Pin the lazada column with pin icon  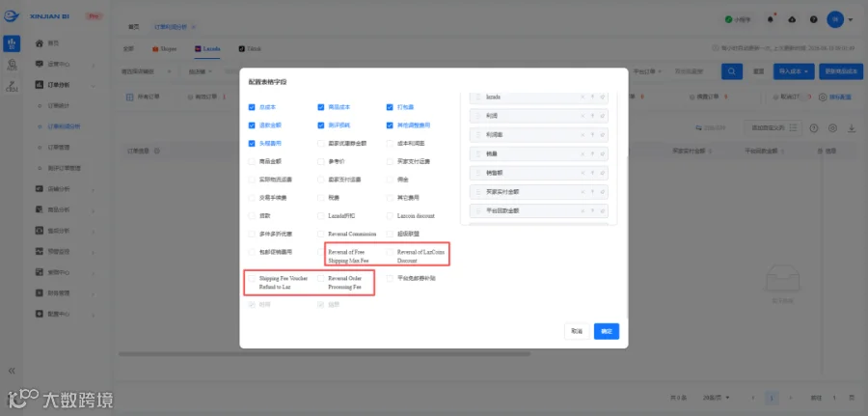point(602,97)
